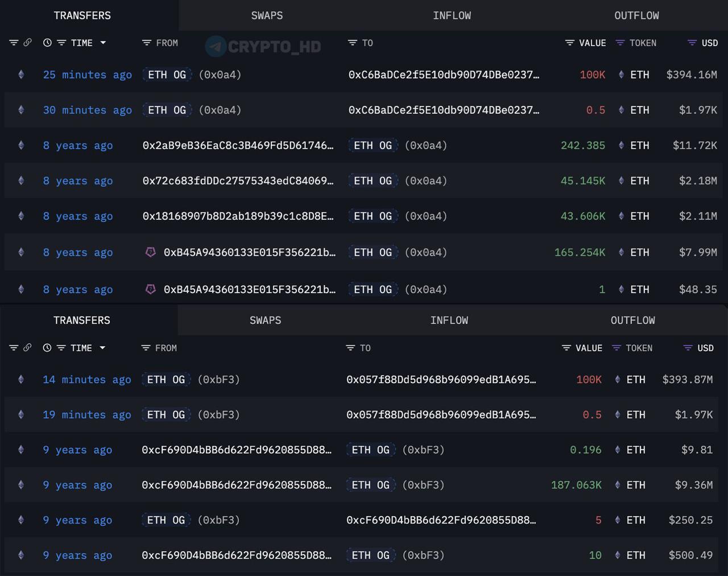Click the clock icon beside TIME in the upper table

[47, 43]
